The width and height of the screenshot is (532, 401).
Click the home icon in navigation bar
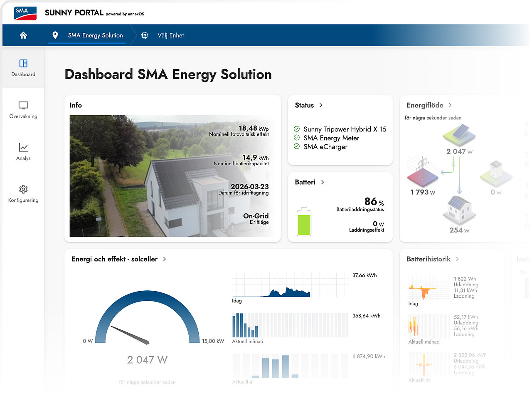point(23,35)
